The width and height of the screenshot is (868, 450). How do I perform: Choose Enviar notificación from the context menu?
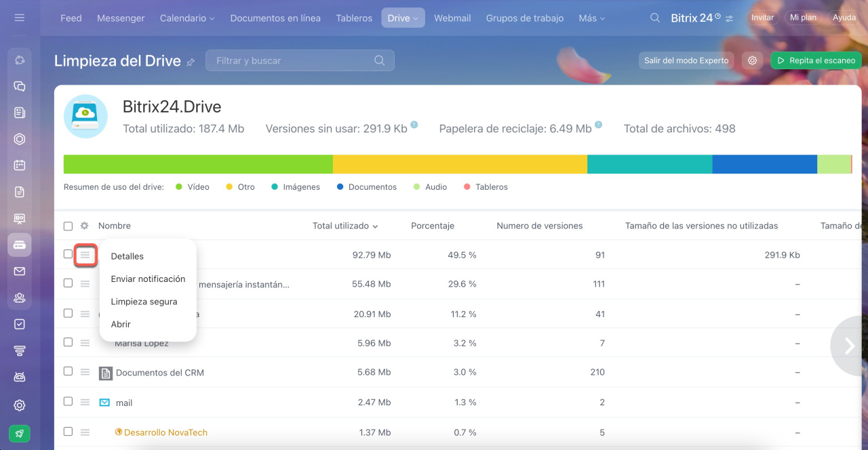click(148, 279)
